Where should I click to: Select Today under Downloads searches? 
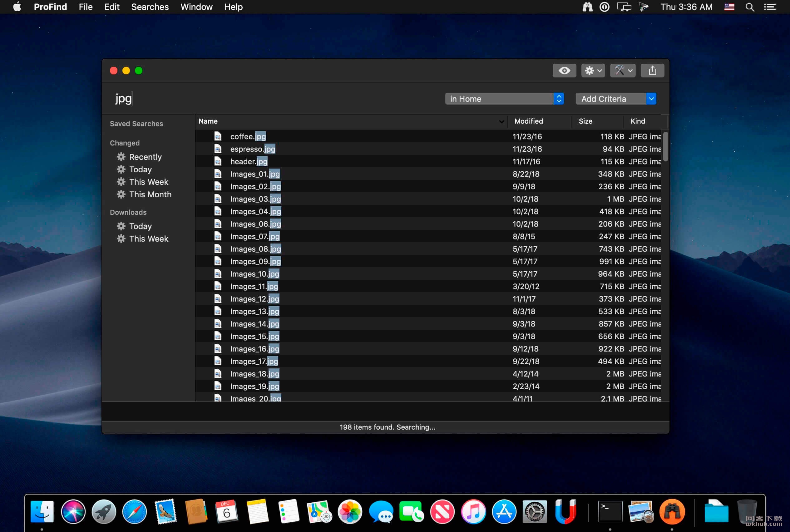pos(140,226)
